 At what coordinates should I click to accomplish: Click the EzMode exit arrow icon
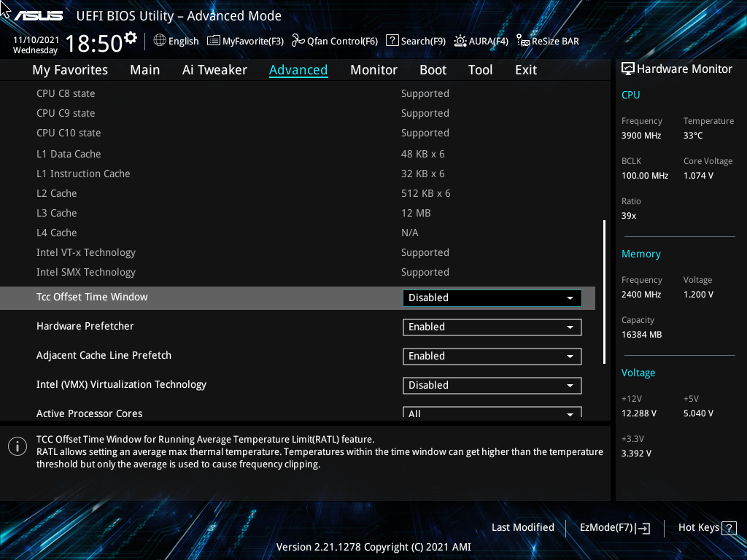tap(643, 528)
